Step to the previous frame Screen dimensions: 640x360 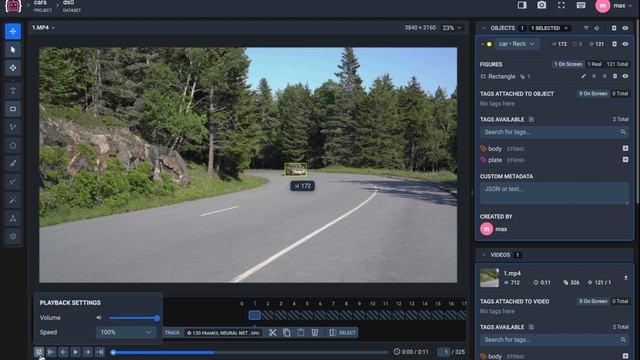click(63, 352)
